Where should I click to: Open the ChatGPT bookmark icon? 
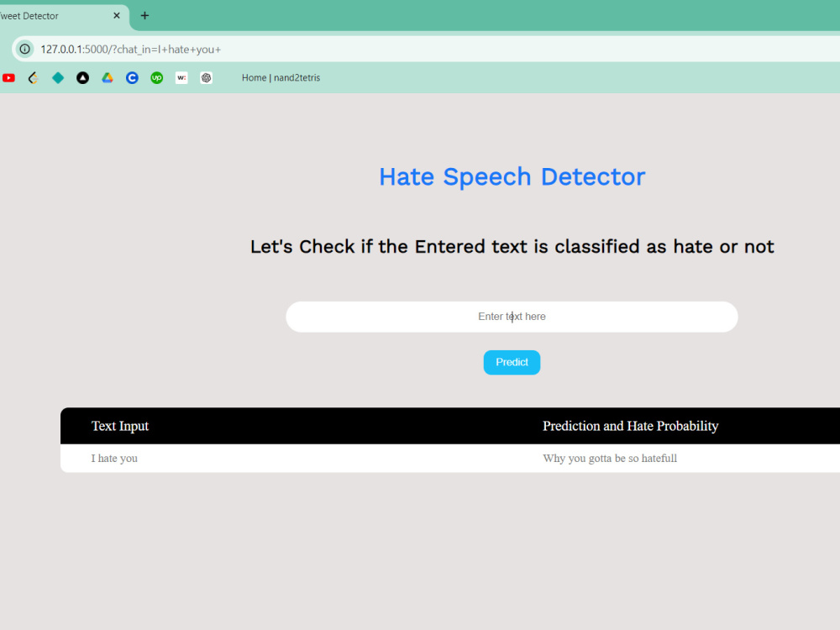tap(207, 77)
